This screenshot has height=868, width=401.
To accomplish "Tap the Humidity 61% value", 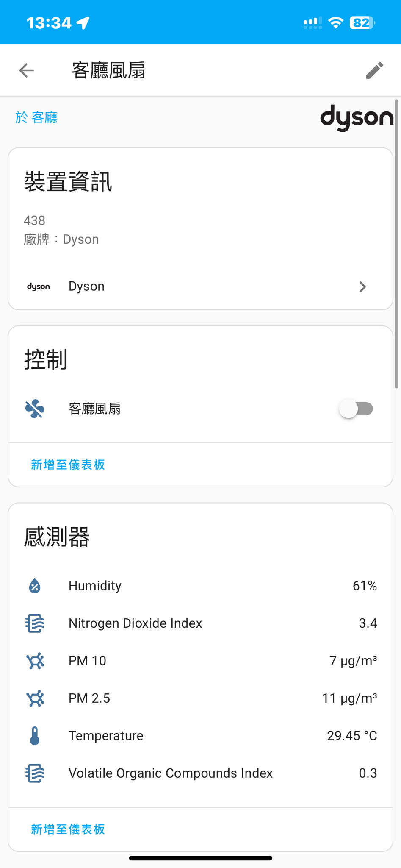I will [x=365, y=586].
